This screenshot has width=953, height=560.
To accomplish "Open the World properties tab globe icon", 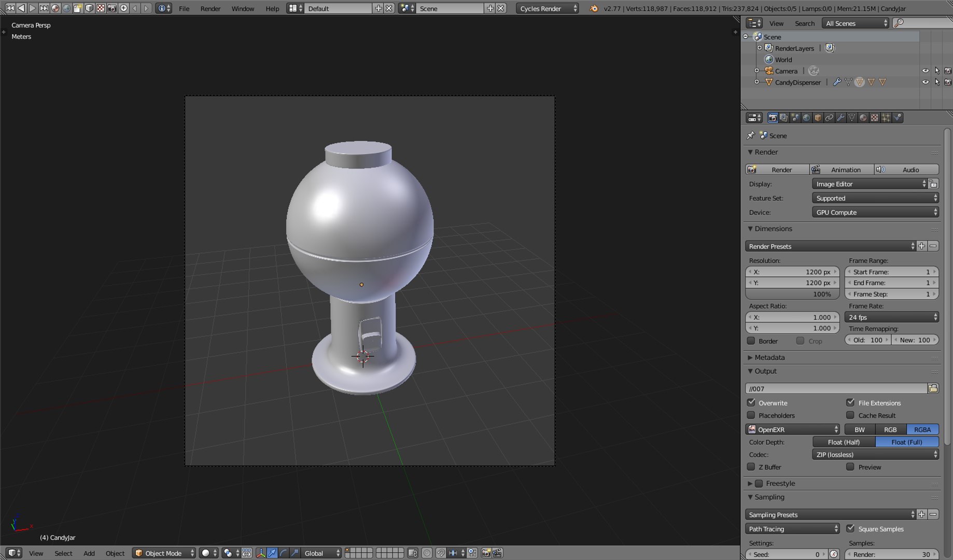I will [x=806, y=118].
